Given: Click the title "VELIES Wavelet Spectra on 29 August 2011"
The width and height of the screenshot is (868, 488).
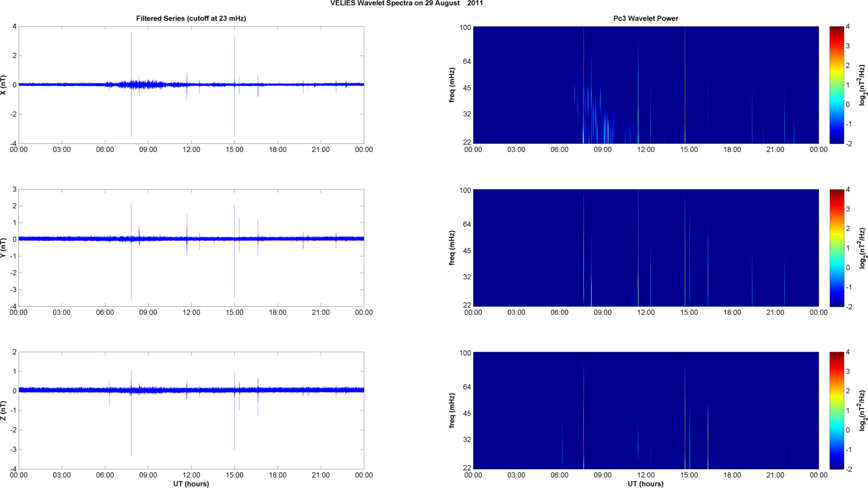Looking at the screenshot, I should [x=406, y=3].
